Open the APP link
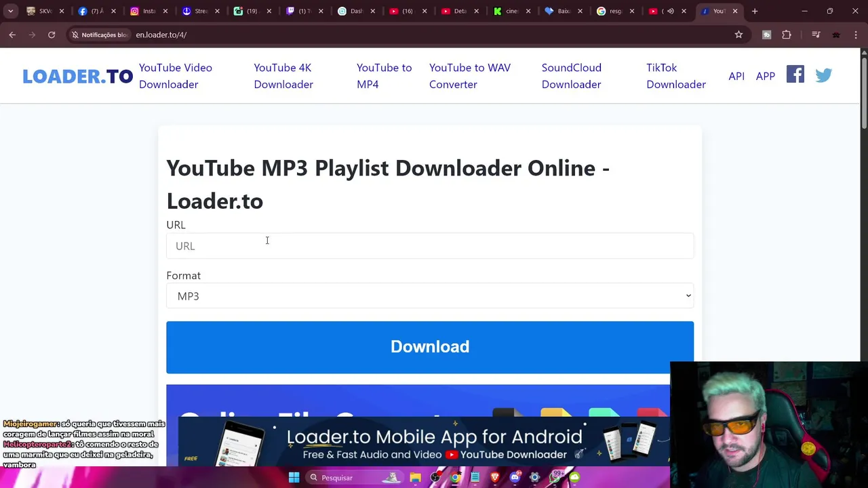 pos(766,76)
